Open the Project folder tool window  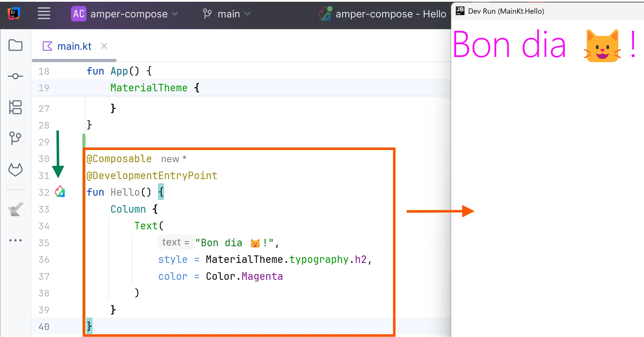coord(15,45)
